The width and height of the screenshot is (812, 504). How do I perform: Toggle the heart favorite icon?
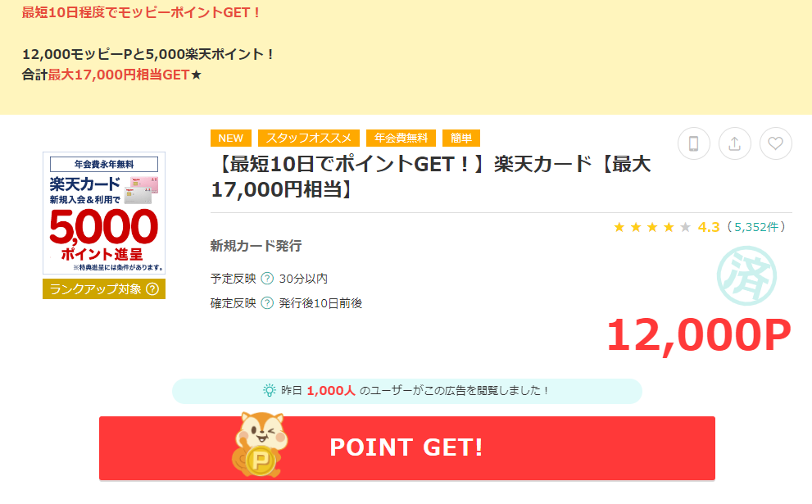point(775,143)
